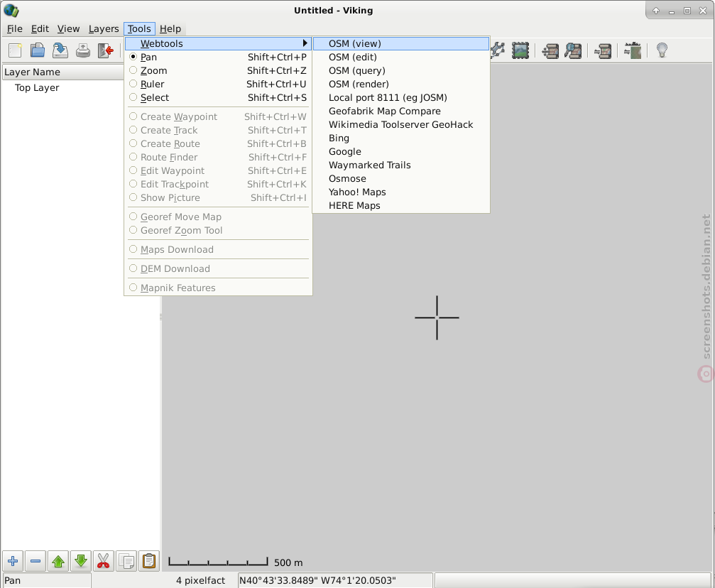The width and height of the screenshot is (715, 588).
Task: Open a file via the folder icon
Action: click(38, 50)
